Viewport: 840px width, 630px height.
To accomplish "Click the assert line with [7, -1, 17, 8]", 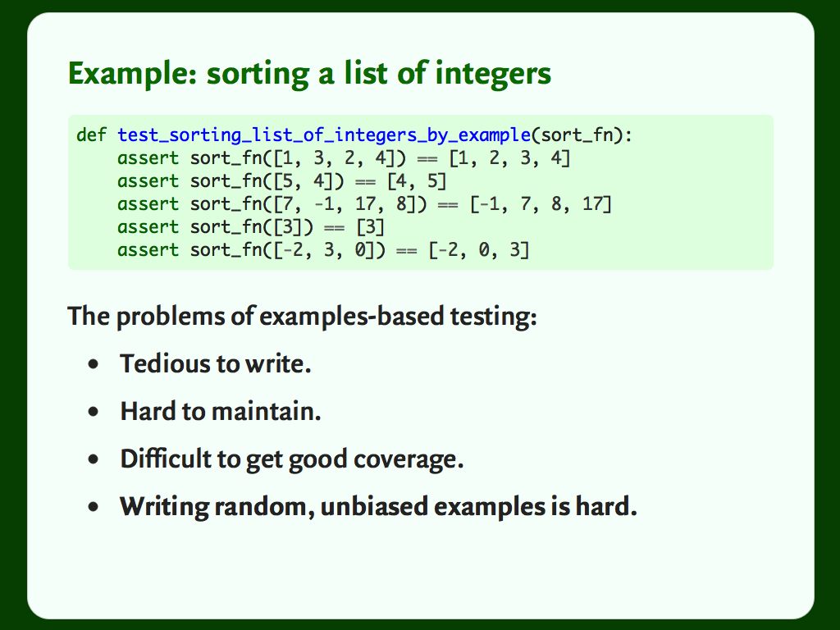I will 364,204.
